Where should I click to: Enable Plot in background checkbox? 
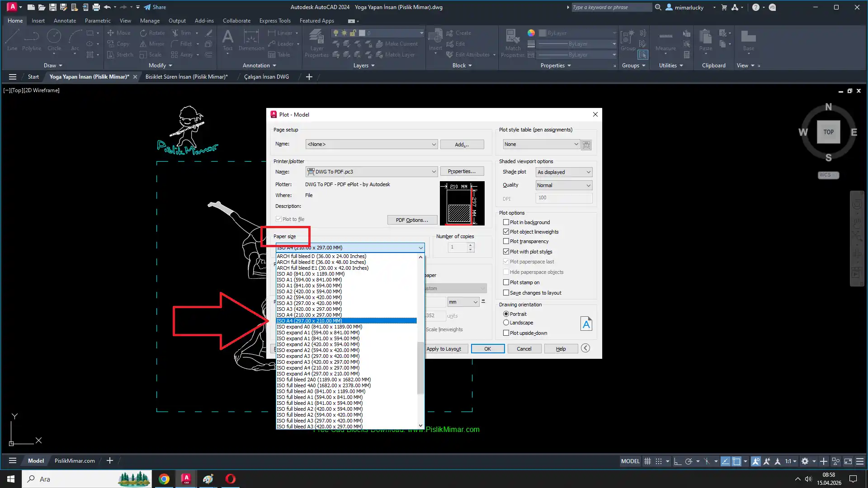coord(506,222)
